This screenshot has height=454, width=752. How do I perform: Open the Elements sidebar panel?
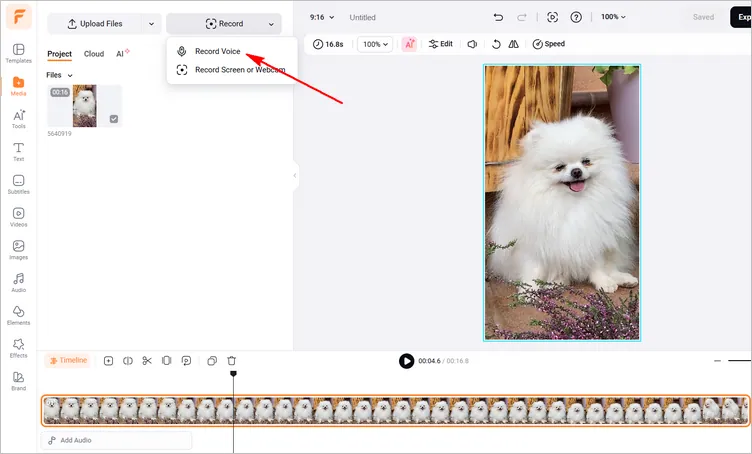click(18, 315)
